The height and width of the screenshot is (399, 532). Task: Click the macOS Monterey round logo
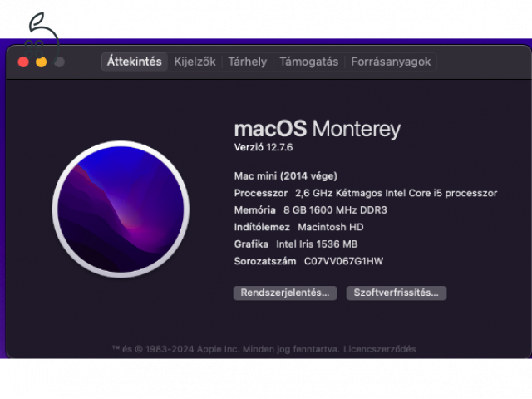pyautogui.click(x=121, y=209)
